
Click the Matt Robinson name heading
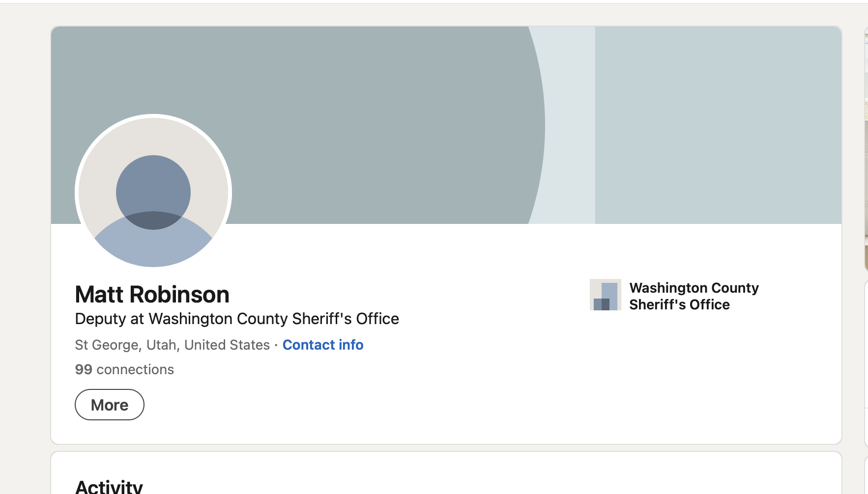[152, 295]
